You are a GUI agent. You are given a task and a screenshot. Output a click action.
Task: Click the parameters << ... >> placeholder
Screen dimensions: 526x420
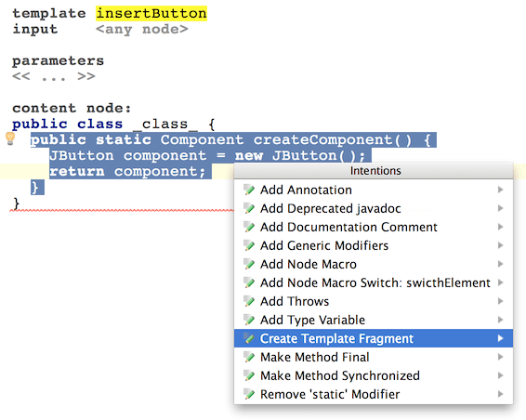[54, 76]
